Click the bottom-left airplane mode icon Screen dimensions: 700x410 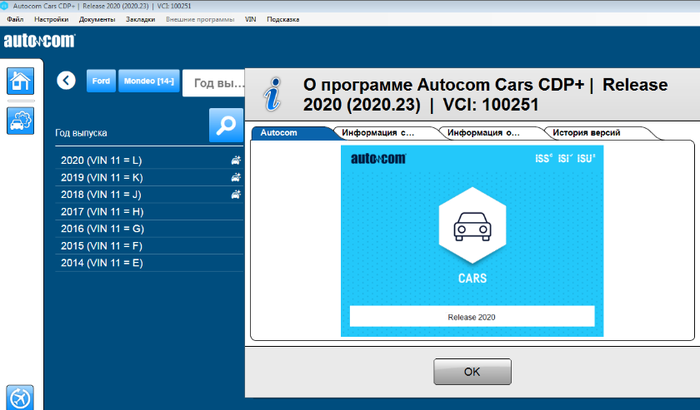point(20,396)
